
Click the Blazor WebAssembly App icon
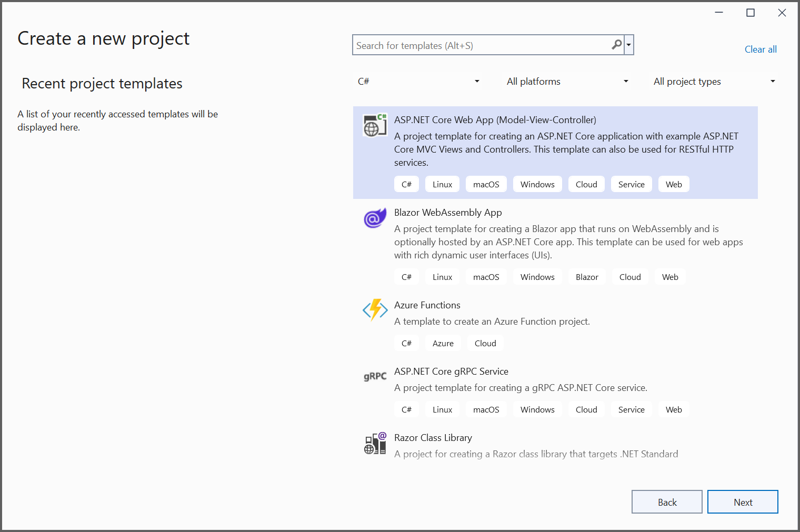[375, 218]
